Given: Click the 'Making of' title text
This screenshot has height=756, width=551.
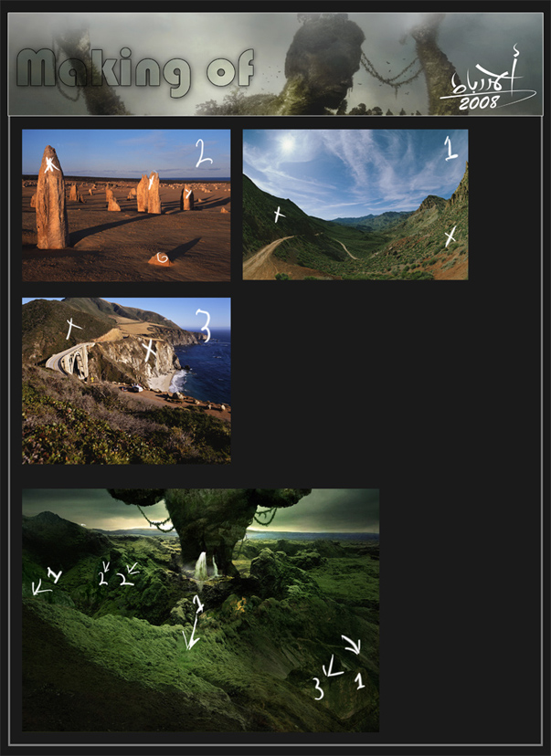Looking at the screenshot, I should [135, 71].
